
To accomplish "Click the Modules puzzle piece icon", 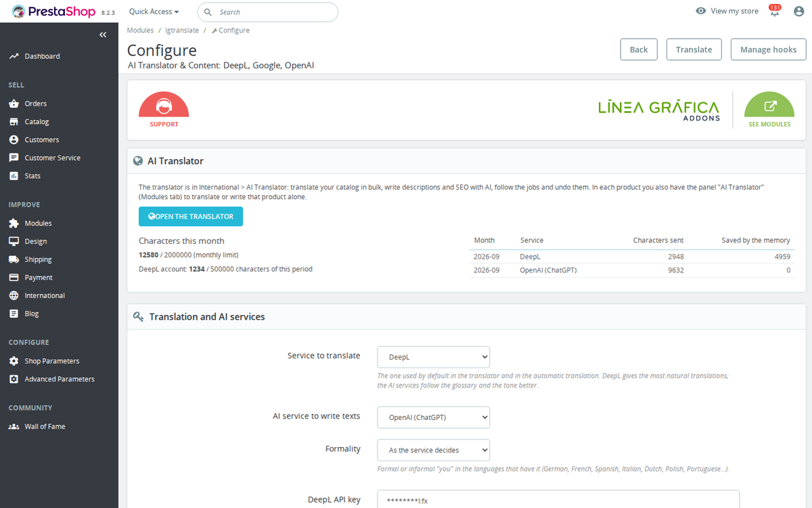I will pyautogui.click(x=14, y=224).
